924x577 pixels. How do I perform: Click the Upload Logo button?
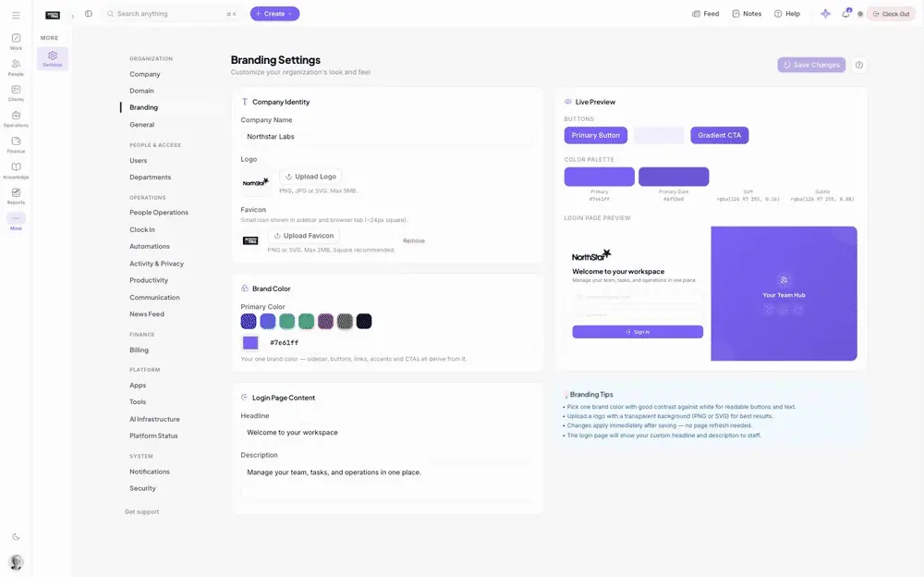(310, 177)
